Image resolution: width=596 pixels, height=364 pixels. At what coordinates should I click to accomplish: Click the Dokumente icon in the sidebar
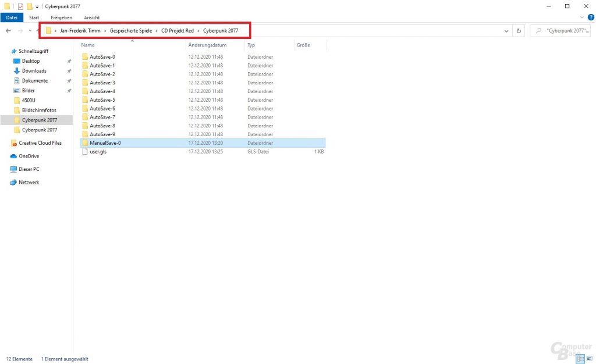tap(16, 81)
